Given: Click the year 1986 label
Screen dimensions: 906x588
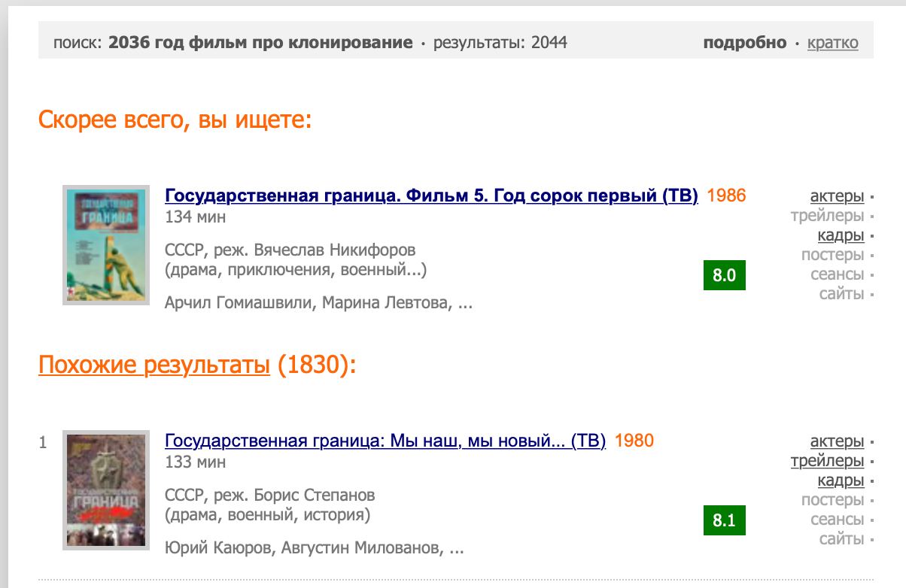Looking at the screenshot, I should tap(726, 196).
